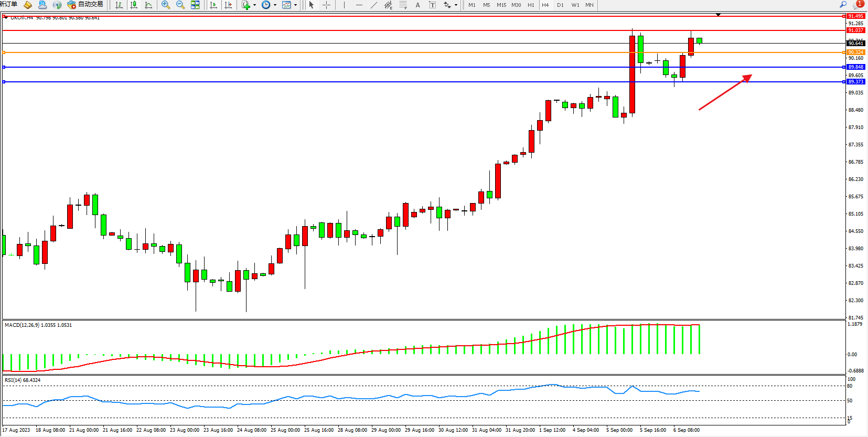This screenshot has width=868, height=437.
Task: Switch chart to line chart mode
Action: pos(148,5)
